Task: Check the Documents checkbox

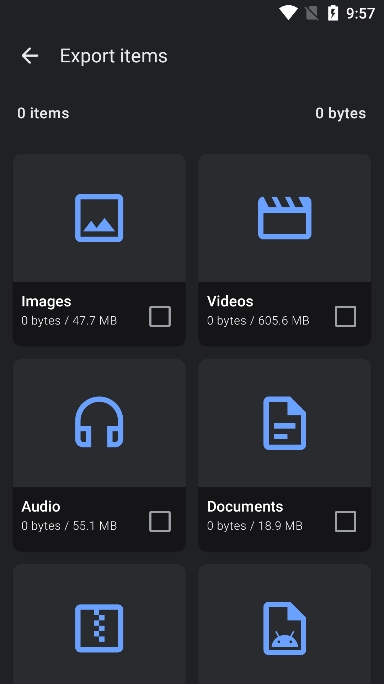Action: tap(345, 521)
